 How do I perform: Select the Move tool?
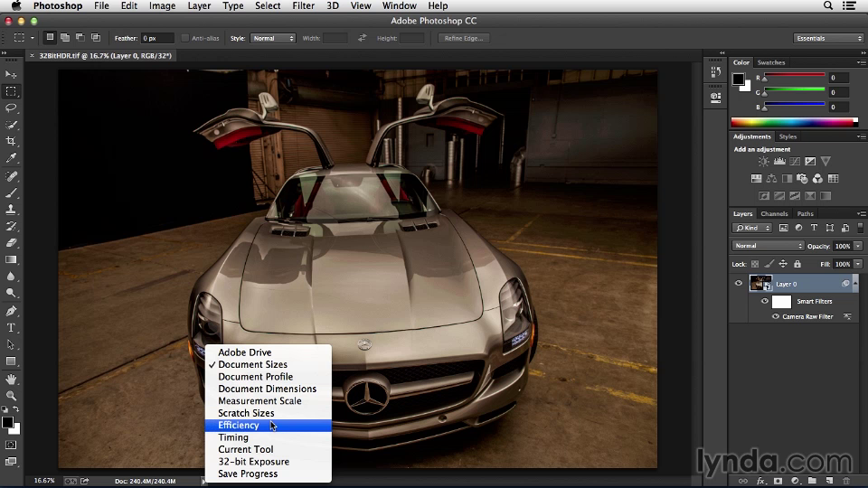click(11, 75)
